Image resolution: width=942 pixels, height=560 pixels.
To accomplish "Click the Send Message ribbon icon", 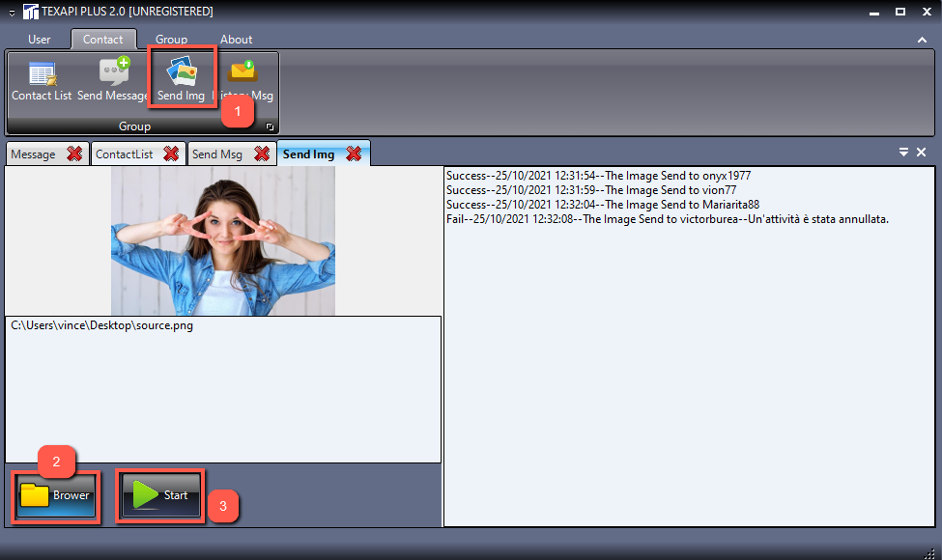I will click(113, 80).
